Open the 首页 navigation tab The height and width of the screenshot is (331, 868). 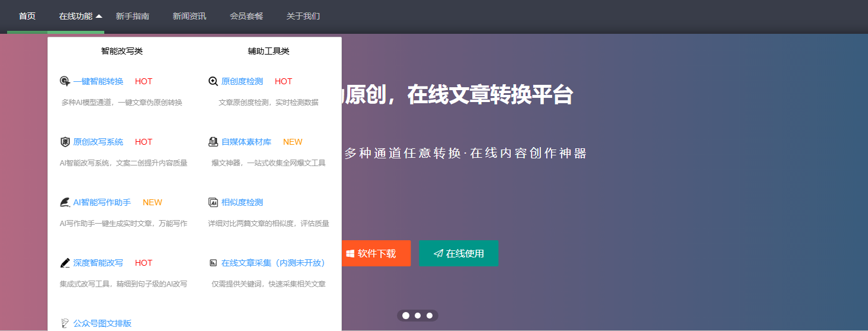click(x=27, y=16)
